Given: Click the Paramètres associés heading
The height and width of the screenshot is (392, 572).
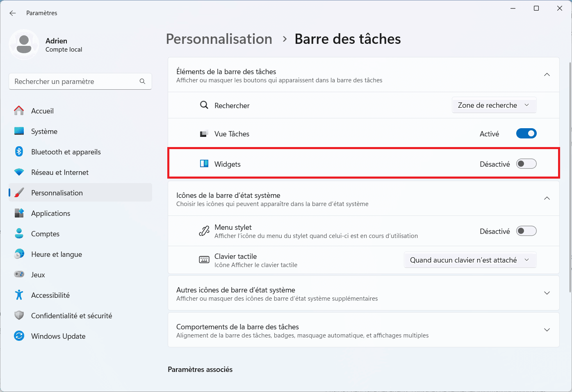Looking at the screenshot, I should 200,369.
